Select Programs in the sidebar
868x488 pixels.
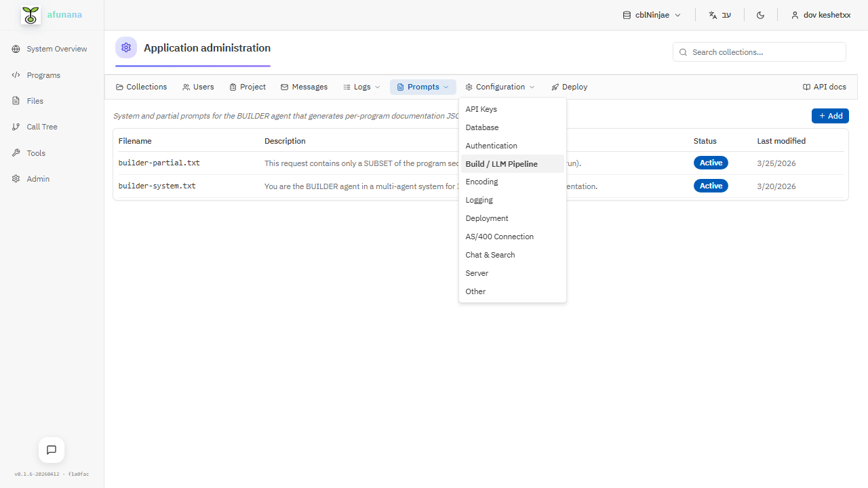pos(43,75)
